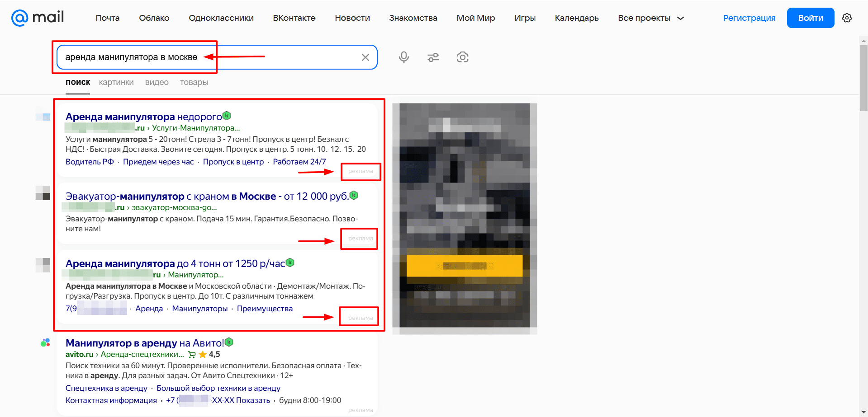Click 'Манипуляторы' sitelink
868x417 pixels.
200,309
